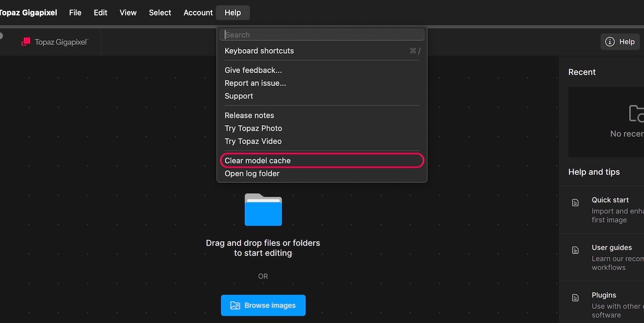Click the Topaz Gigapixel logo icon
Viewport: 644px width, 323px height.
tap(26, 42)
